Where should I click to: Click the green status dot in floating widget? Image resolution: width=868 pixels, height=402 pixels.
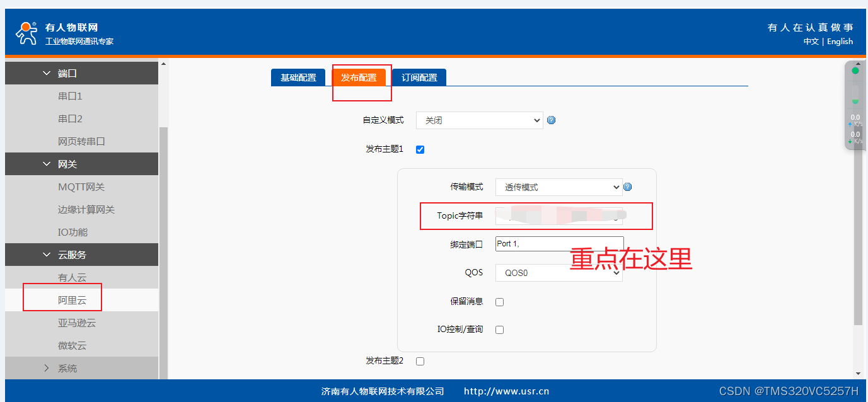855,71
